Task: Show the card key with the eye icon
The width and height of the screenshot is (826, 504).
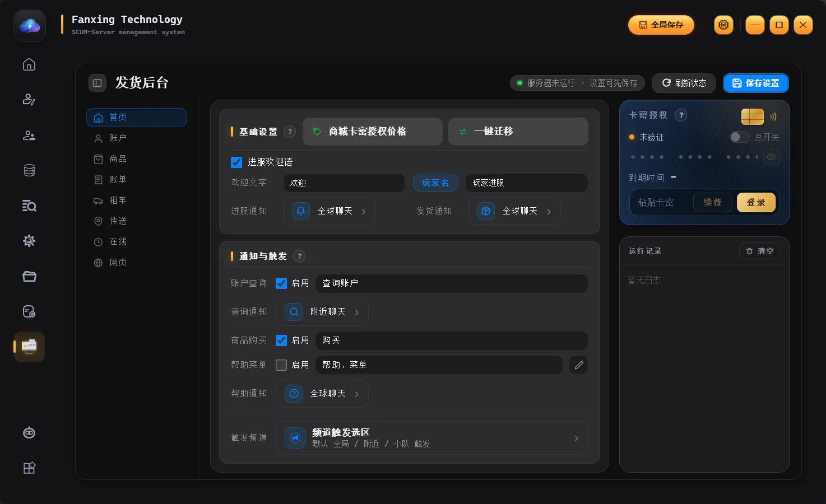Action: click(771, 157)
